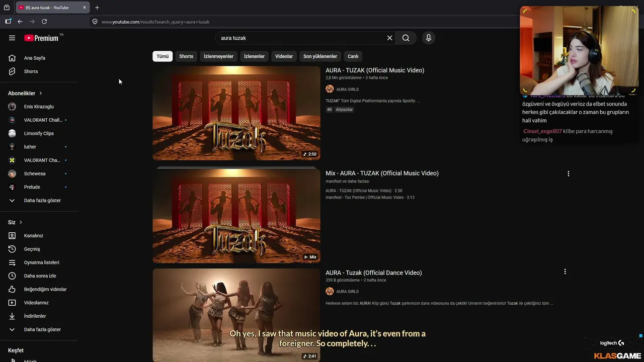Start voice search with the microphone

point(429,38)
